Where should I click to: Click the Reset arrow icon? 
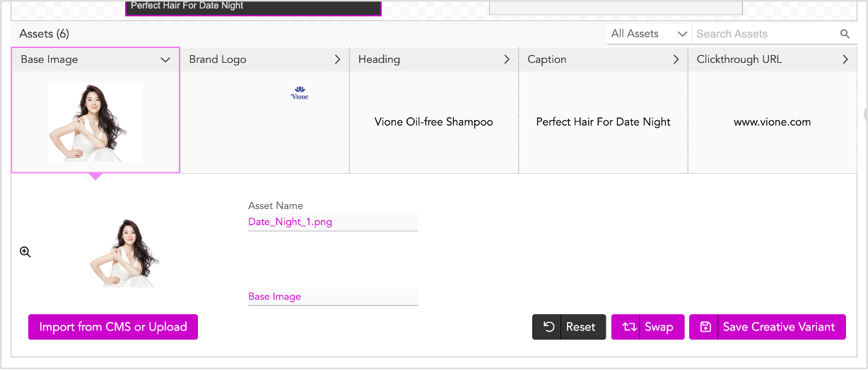point(549,327)
